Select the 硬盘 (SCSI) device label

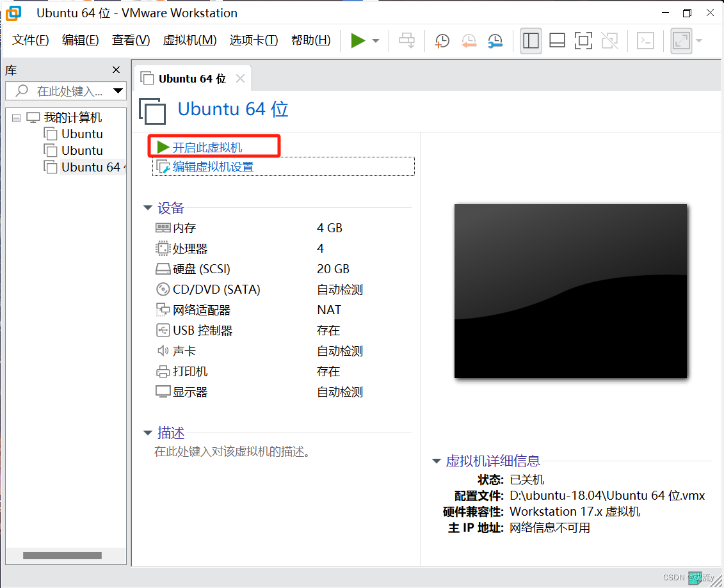click(x=201, y=269)
